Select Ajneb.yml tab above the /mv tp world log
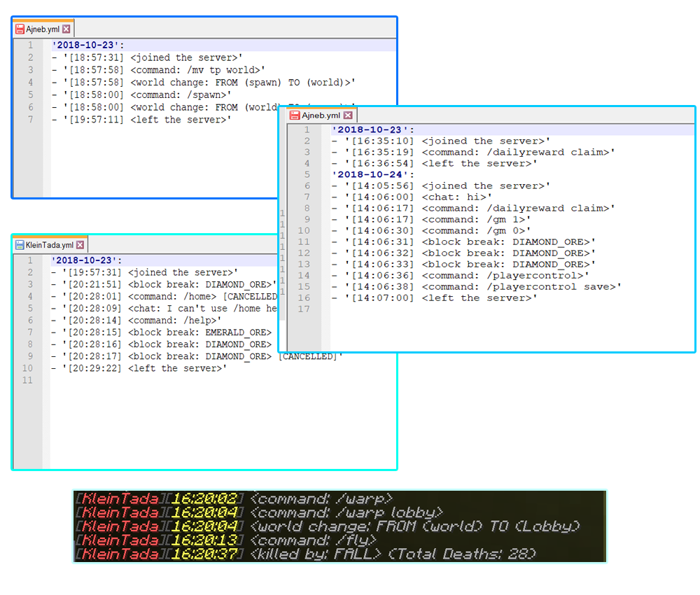Screen dimensions: 700x595 [42, 29]
